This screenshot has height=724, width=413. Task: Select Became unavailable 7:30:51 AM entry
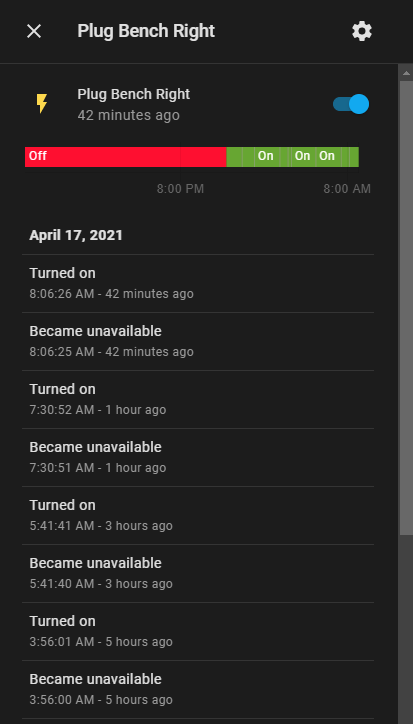pyautogui.click(x=198, y=458)
